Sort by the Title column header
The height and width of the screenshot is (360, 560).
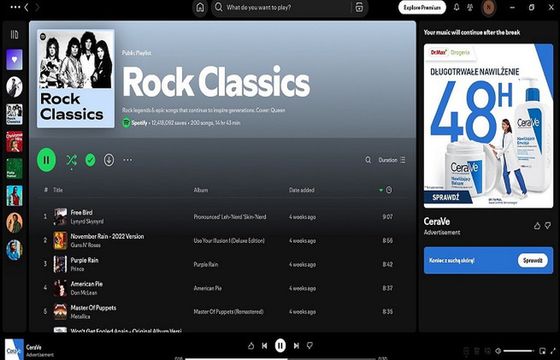point(58,190)
